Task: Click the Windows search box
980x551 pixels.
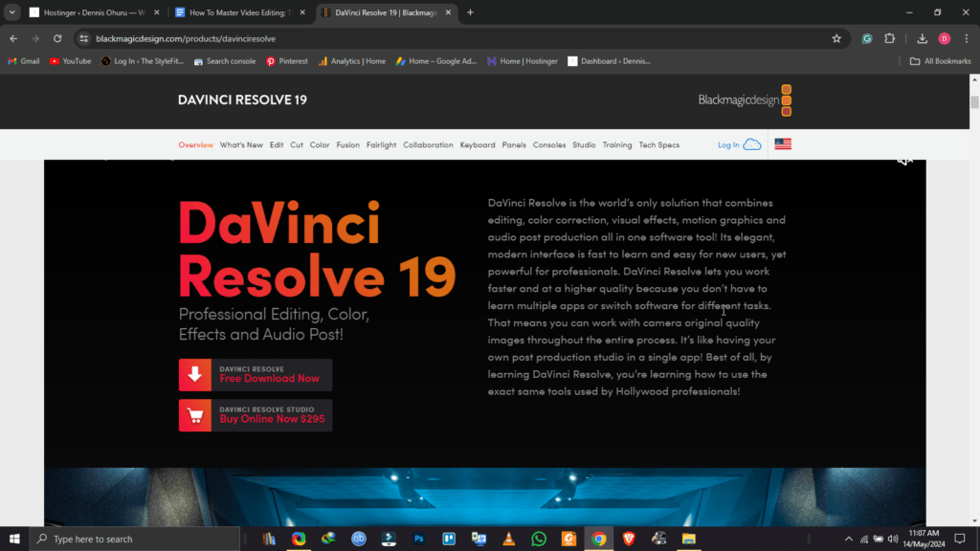Action: (135, 539)
